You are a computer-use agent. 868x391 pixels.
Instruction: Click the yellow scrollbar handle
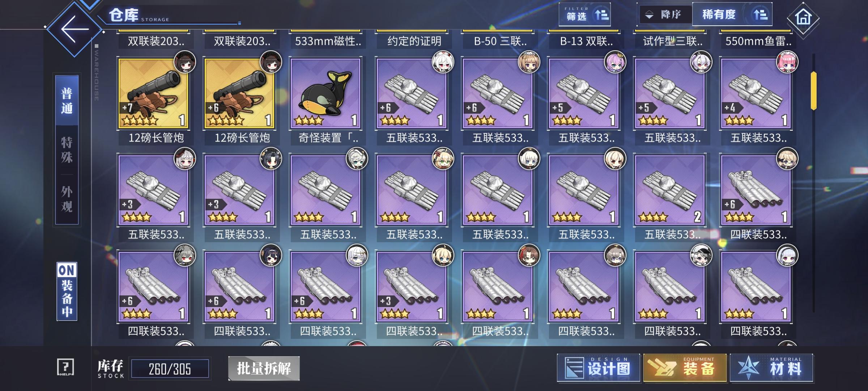(x=814, y=91)
